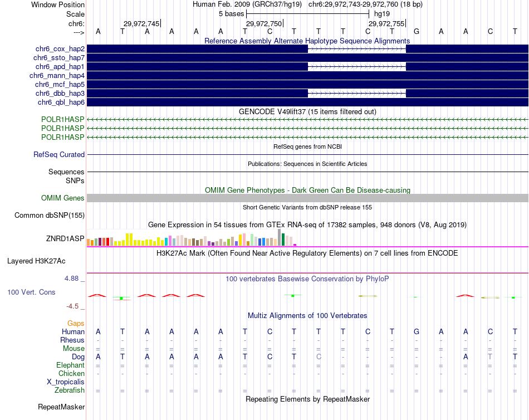Select the second POLR1HASP transcript label
This screenshot has width=529, height=420.
pyautogui.click(x=63, y=128)
